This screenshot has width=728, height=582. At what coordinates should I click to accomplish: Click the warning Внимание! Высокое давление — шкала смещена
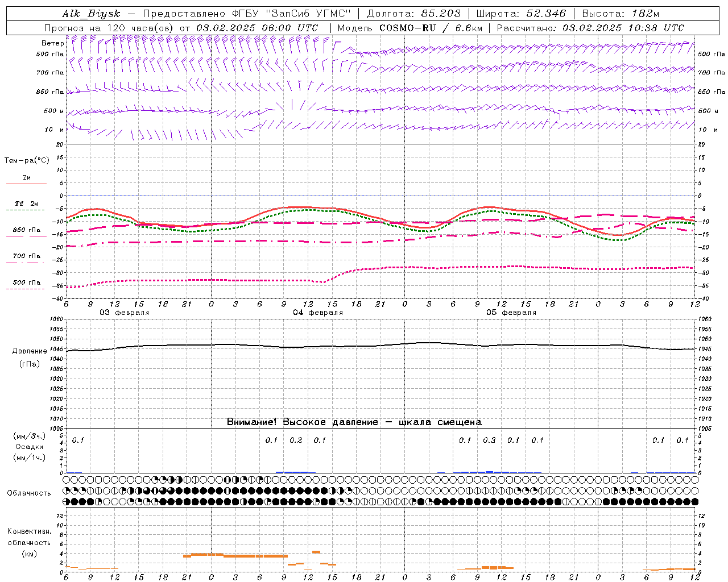pos(354,422)
